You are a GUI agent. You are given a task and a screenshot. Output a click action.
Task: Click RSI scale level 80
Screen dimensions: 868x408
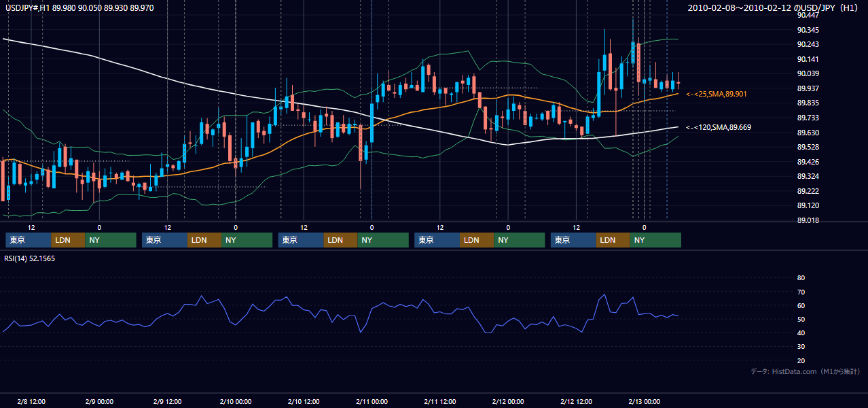coord(801,278)
